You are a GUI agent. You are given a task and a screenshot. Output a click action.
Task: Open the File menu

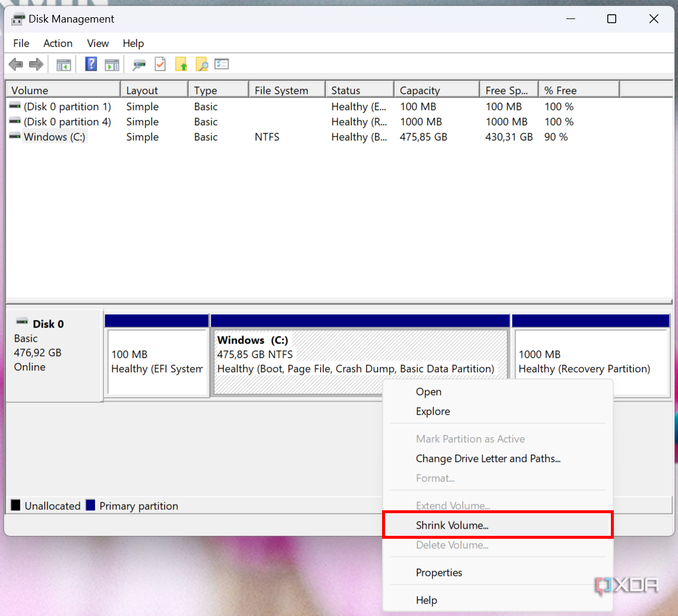(21, 43)
